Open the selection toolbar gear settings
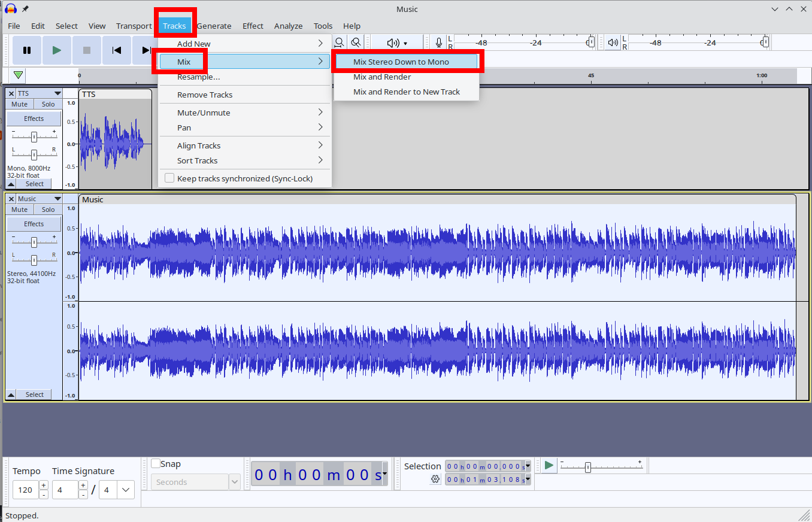 (435, 479)
